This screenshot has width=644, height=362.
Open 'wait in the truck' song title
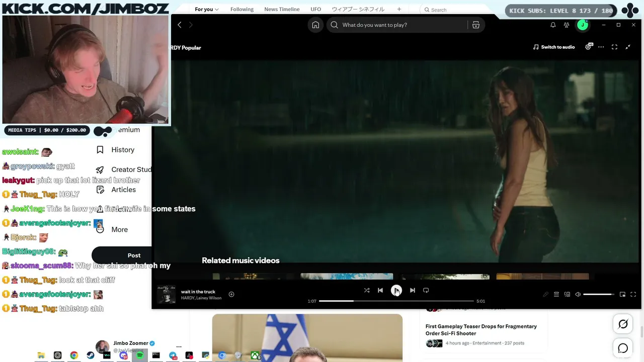click(x=198, y=292)
